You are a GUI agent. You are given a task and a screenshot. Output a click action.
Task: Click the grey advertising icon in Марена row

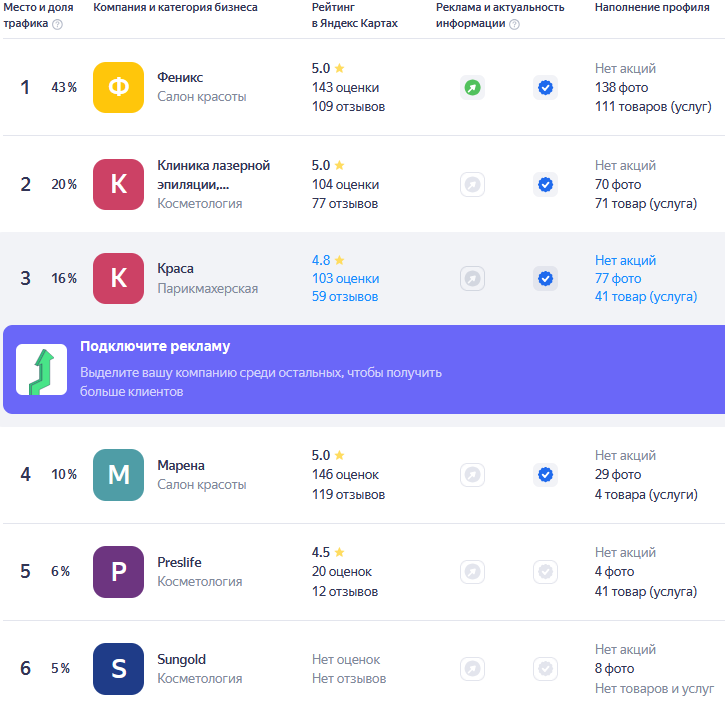click(x=472, y=475)
